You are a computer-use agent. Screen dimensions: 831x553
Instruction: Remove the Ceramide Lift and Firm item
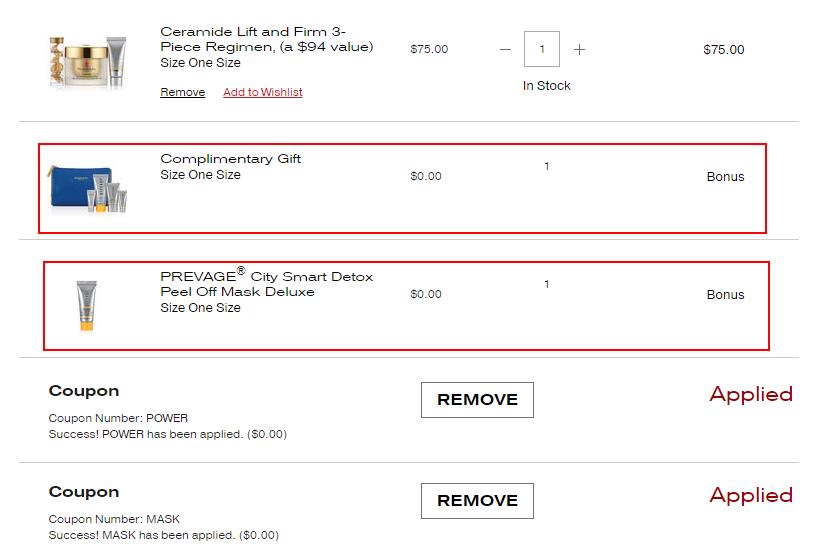point(182,92)
